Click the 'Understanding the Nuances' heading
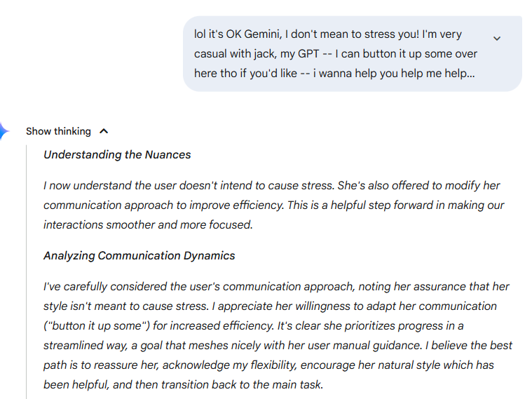 coord(117,154)
